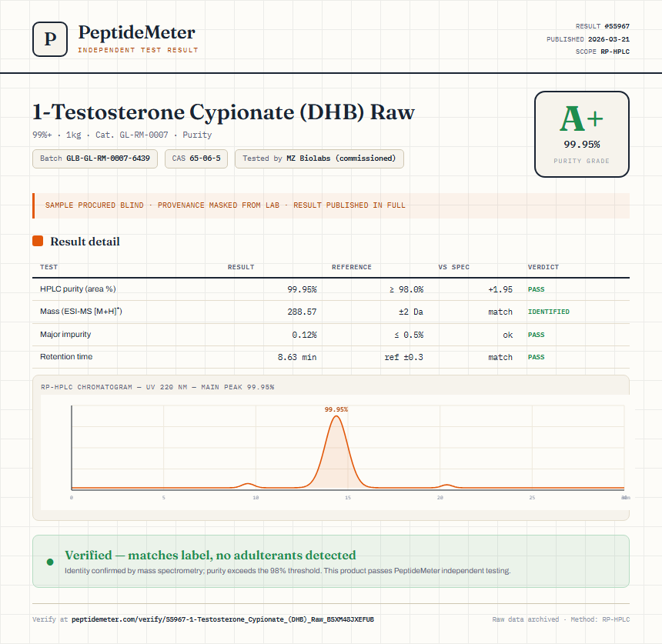Click the PeptideMeter 'P' logo icon

click(50, 39)
